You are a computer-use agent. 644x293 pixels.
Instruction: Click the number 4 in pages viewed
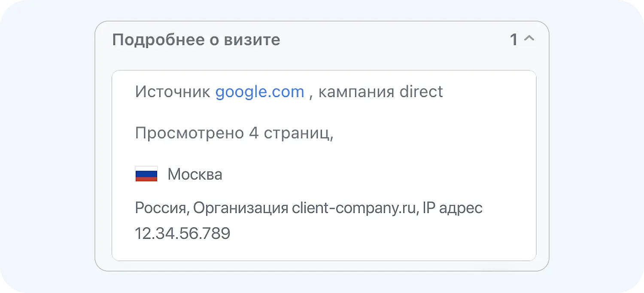tap(253, 133)
